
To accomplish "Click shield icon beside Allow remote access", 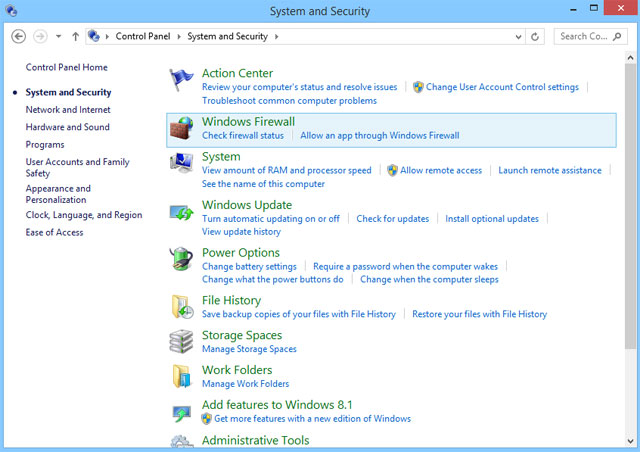I will pos(392,170).
